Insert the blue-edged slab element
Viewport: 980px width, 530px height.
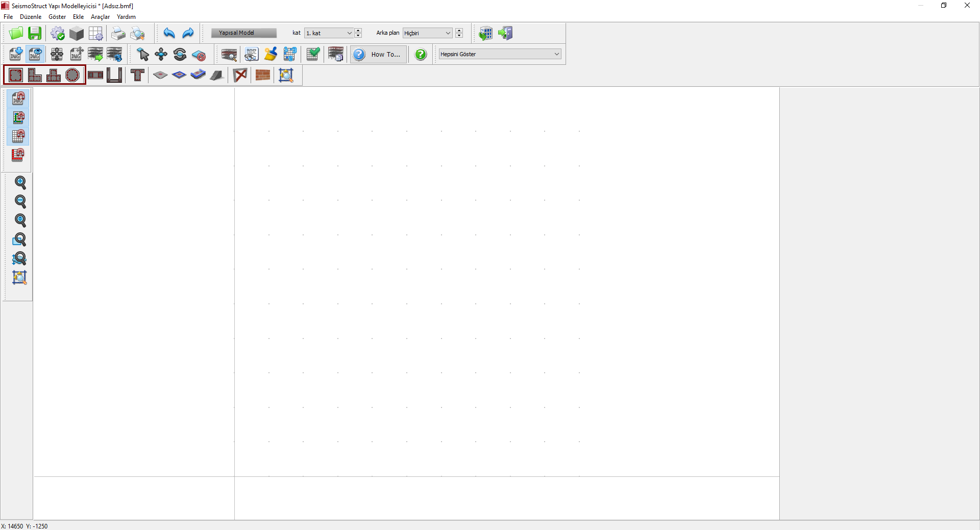179,75
